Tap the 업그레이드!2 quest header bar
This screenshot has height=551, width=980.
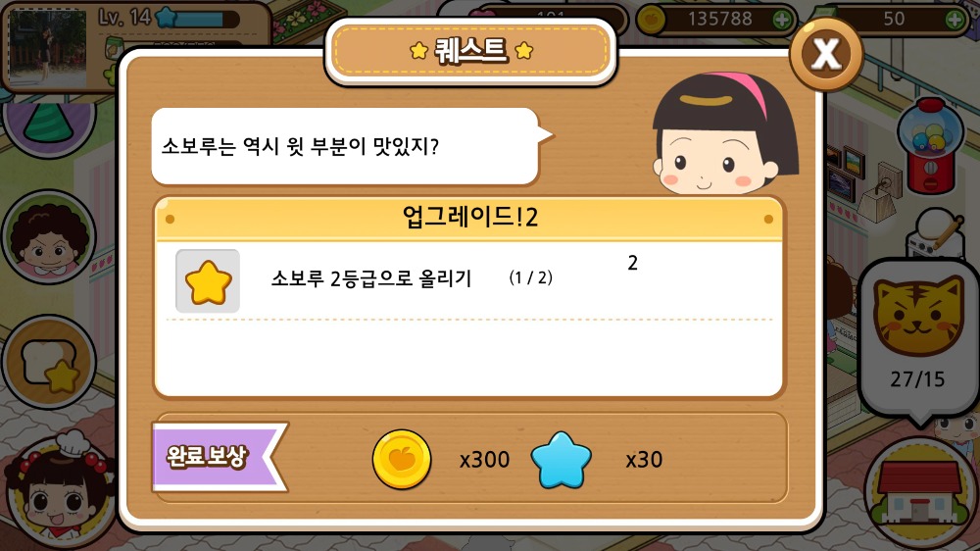[468, 219]
